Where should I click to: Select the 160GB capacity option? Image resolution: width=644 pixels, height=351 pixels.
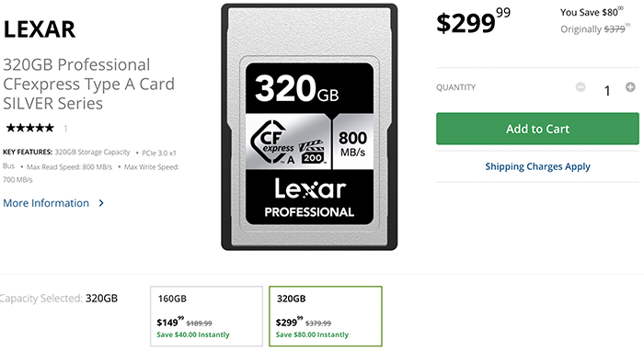(x=206, y=316)
